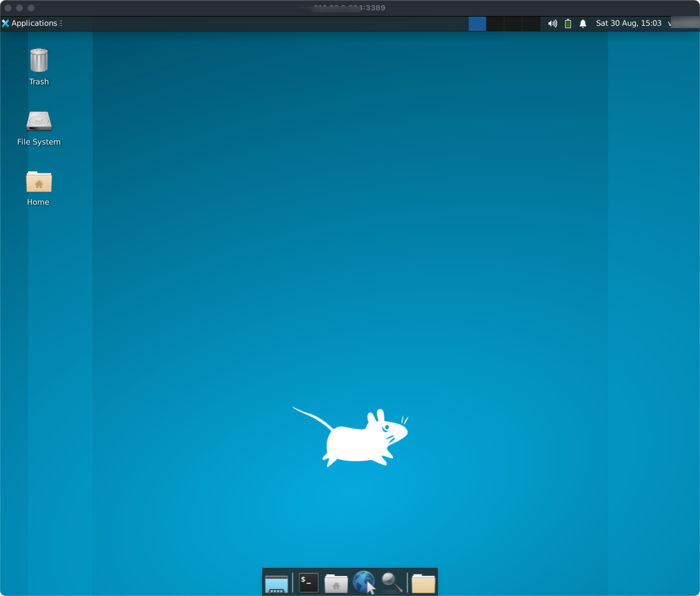Screen dimensions: 700x596
Task: Open the beige folder at the dock's right end
Action: pos(423,583)
